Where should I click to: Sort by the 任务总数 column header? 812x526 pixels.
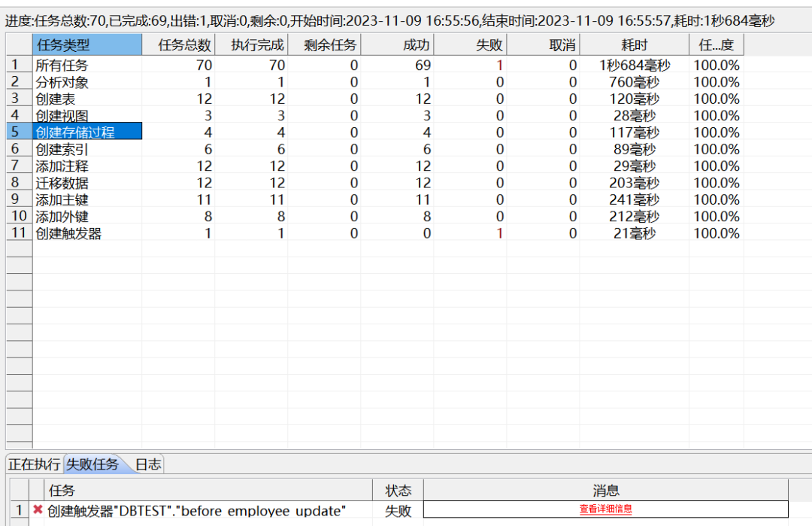coord(179,45)
